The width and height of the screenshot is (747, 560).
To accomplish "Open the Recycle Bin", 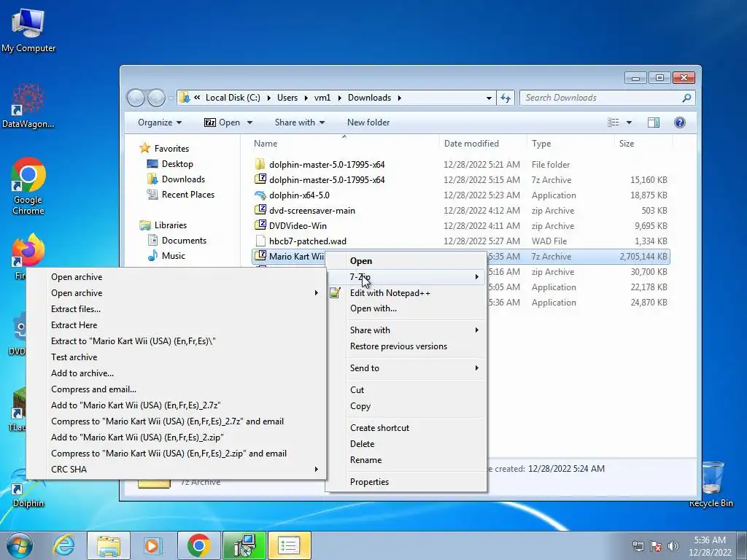I will click(711, 483).
